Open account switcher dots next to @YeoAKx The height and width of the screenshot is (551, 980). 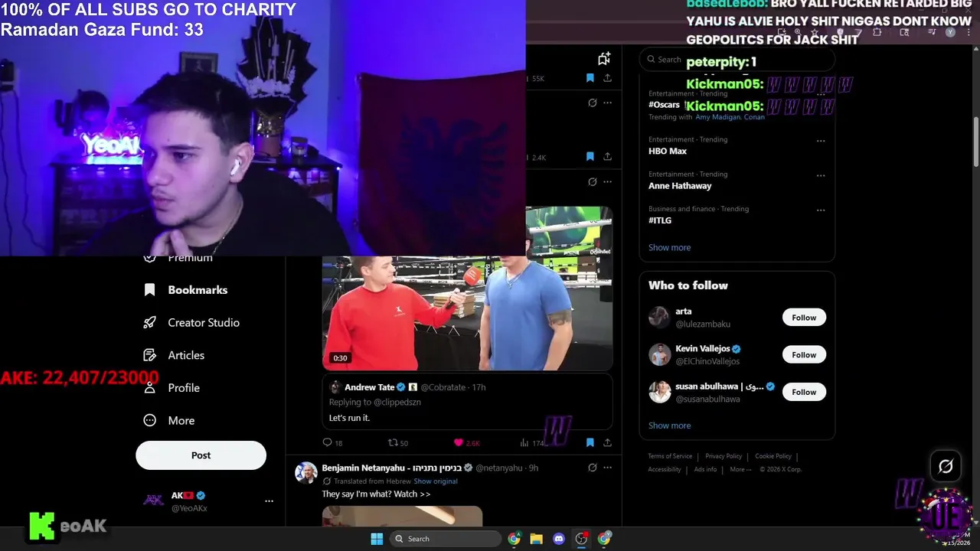269,501
